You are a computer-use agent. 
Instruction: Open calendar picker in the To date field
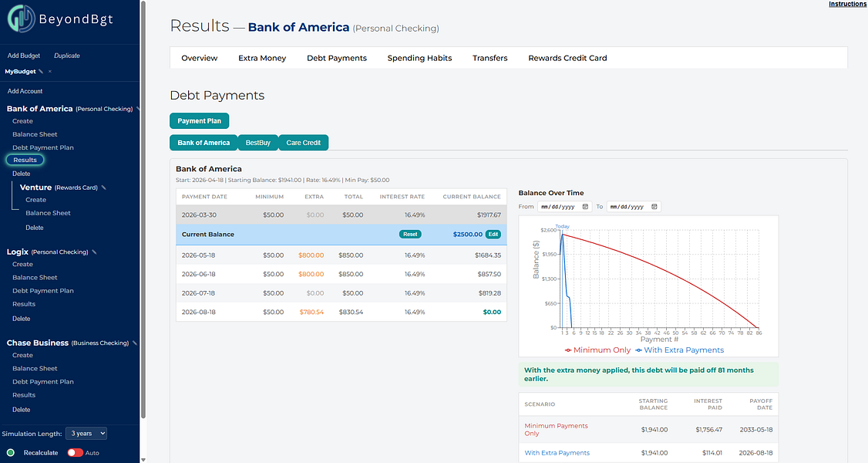tap(654, 207)
